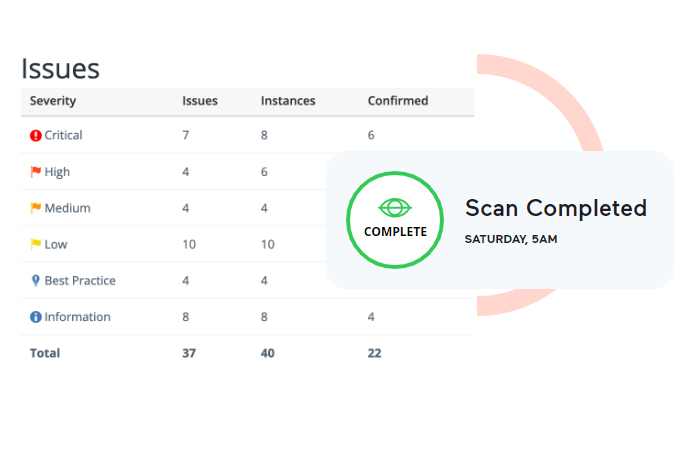Click the green eye scan icon

[x=395, y=208]
